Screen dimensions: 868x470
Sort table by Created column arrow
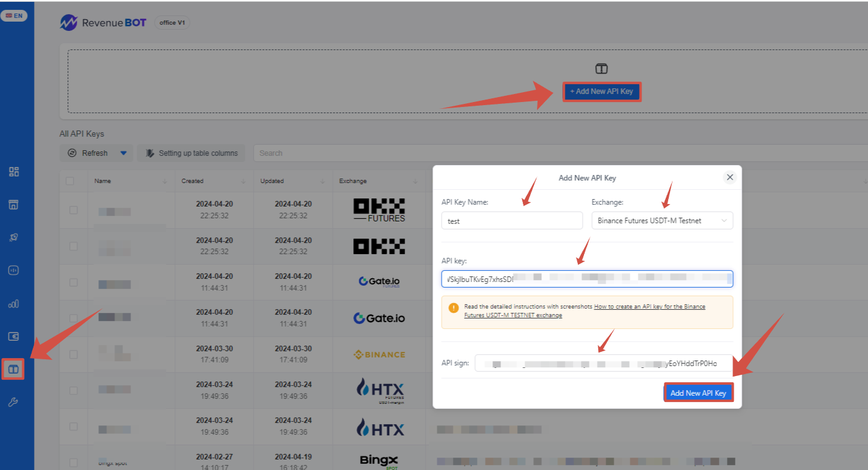[x=243, y=181]
